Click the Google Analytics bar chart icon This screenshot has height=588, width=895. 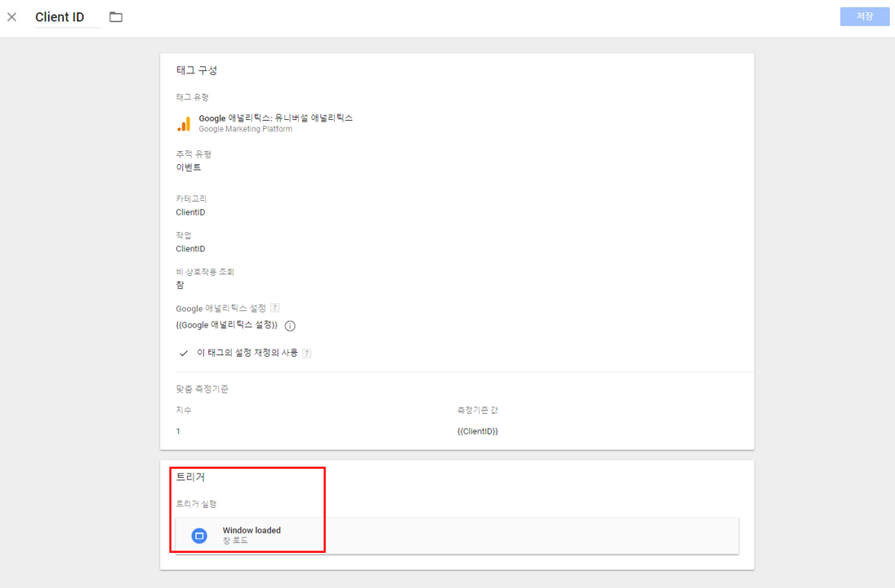tap(184, 124)
